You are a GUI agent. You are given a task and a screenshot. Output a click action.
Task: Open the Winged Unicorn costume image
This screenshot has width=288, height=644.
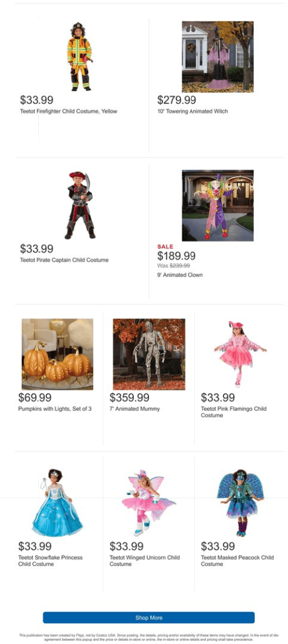[x=149, y=503]
